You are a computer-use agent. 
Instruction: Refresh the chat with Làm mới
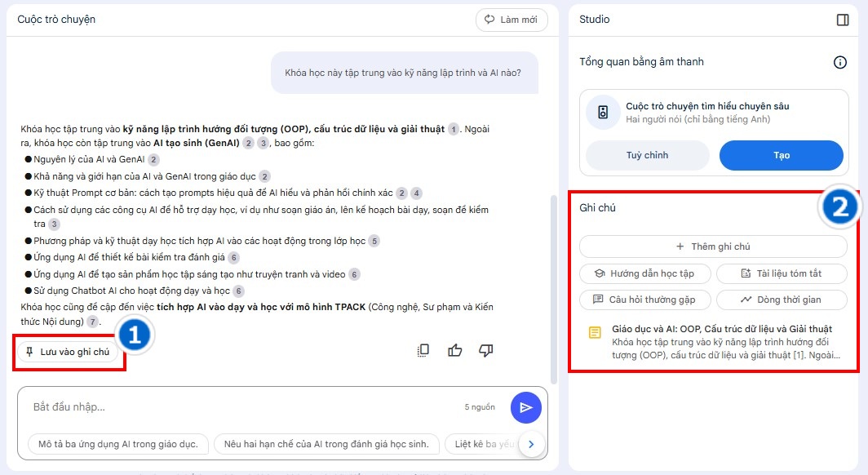click(x=511, y=19)
